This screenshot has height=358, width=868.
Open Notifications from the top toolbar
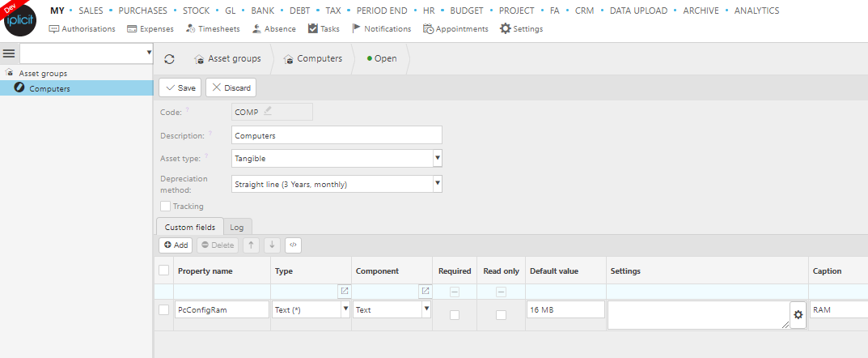coord(381,28)
